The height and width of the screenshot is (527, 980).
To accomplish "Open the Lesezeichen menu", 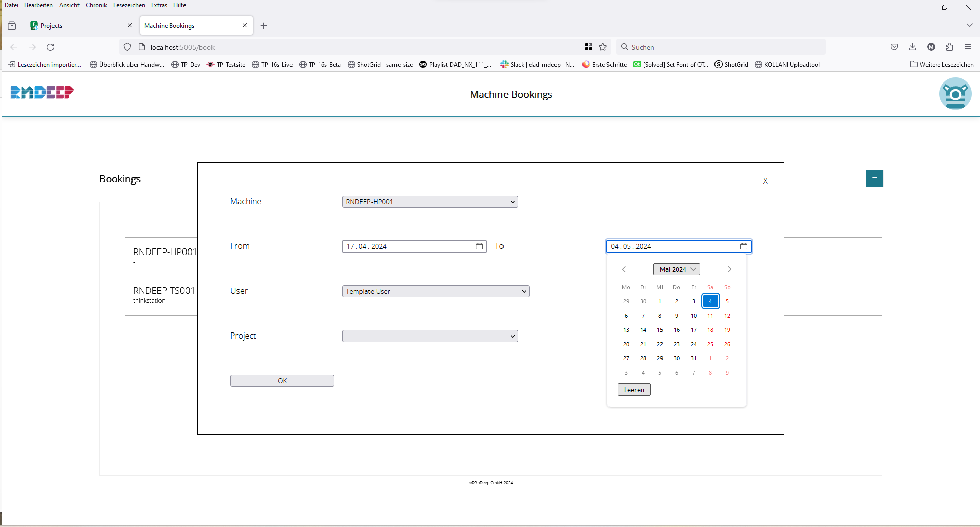I will (129, 5).
